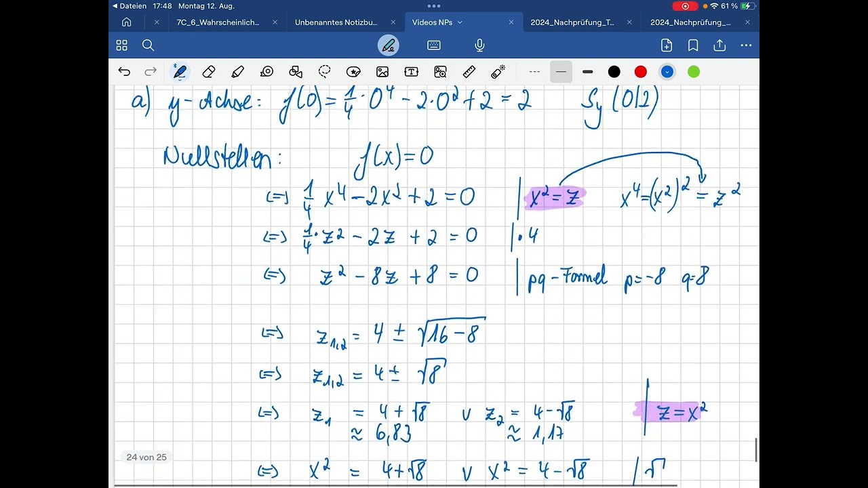Screen dimensions: 868x488
Task: Select the Videos NPs tab
Action: click(x=432, y=22)
